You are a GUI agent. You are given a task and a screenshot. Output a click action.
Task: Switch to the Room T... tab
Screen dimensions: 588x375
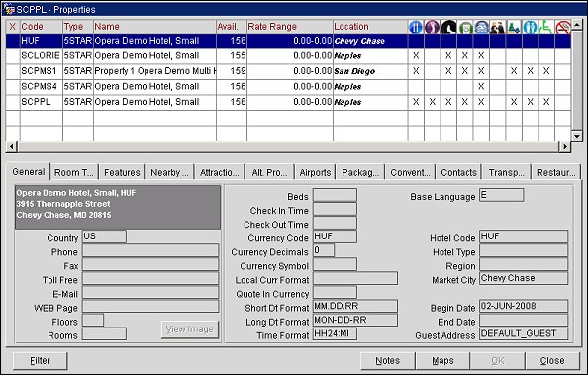(74, 173)
